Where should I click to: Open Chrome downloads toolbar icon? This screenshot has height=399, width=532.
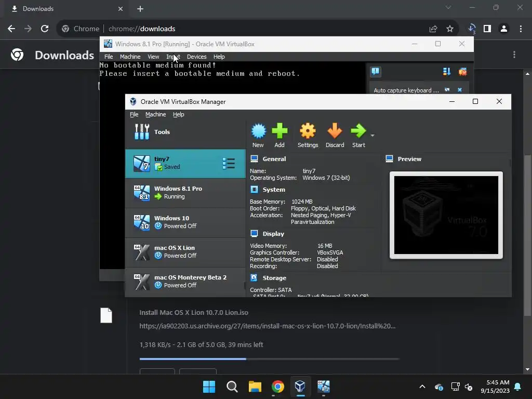coord(472,29)
